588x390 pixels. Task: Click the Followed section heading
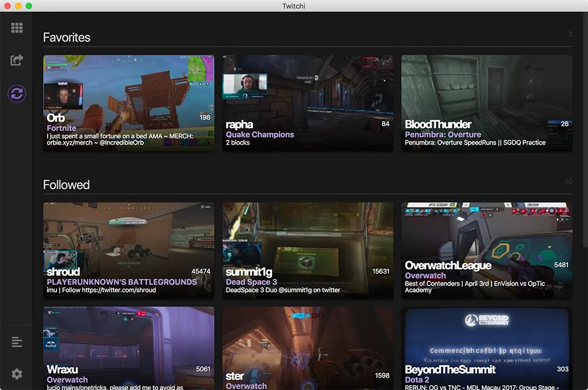(x=66, y=185)
